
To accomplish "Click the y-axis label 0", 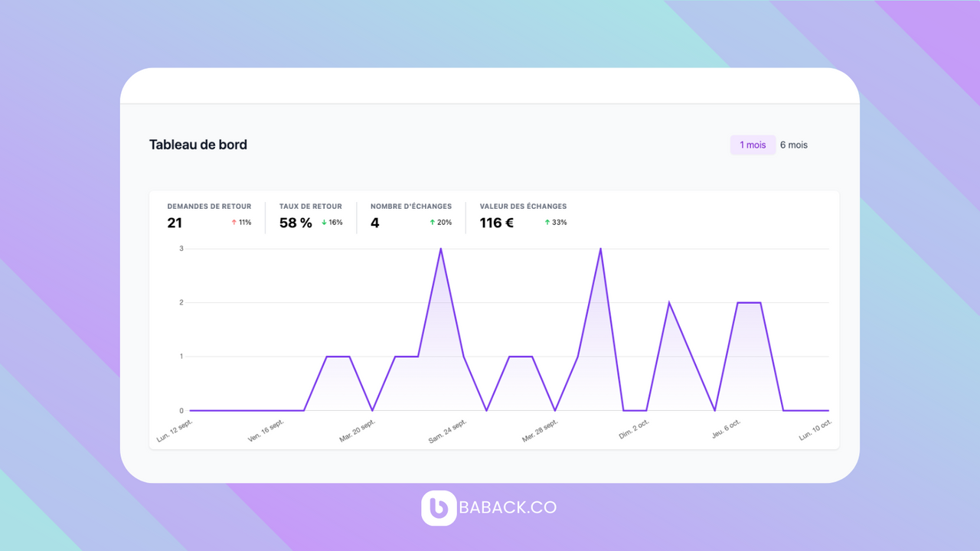I will tap(181, 410).
